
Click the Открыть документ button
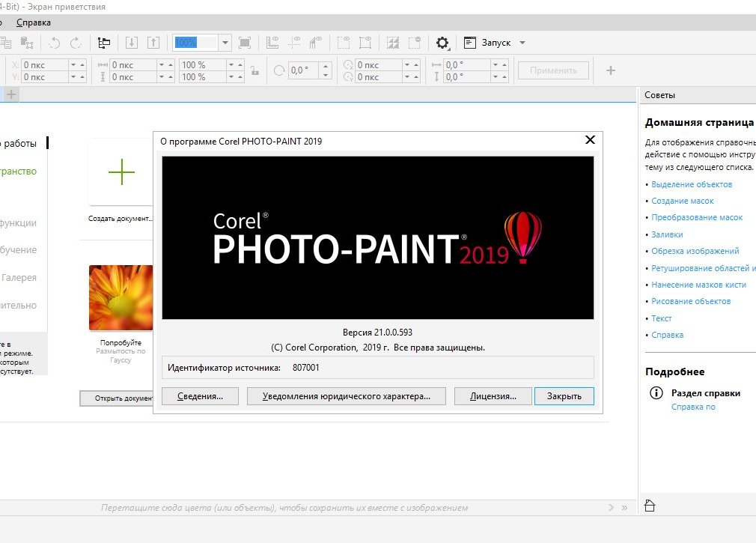tap(116, 398)
